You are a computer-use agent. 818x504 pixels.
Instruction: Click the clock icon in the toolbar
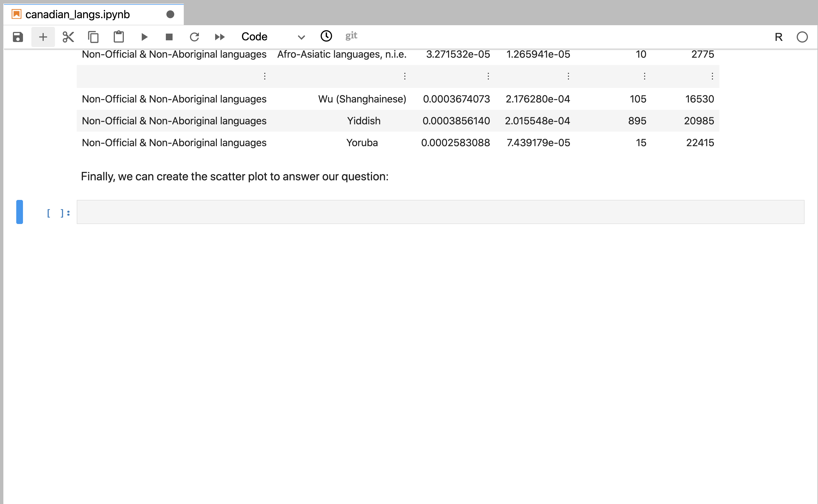pos(326,36)
